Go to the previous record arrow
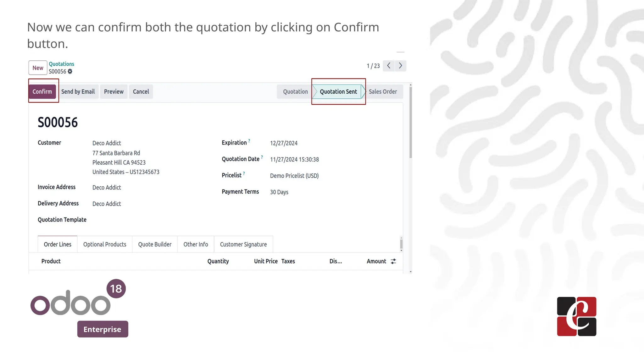 [x=389, y=66]
